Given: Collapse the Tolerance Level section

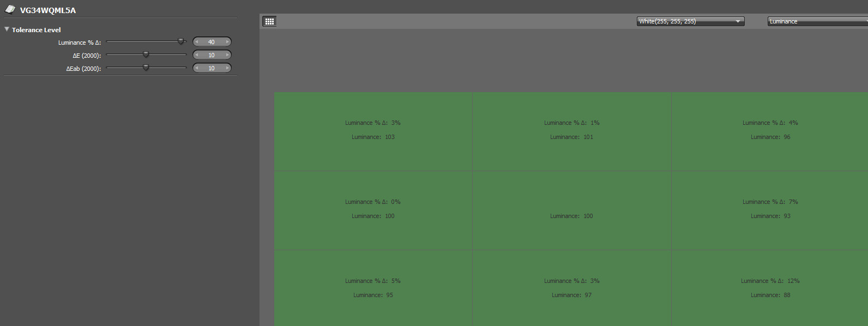Looking at the screenshot, I should pos(7,29).
